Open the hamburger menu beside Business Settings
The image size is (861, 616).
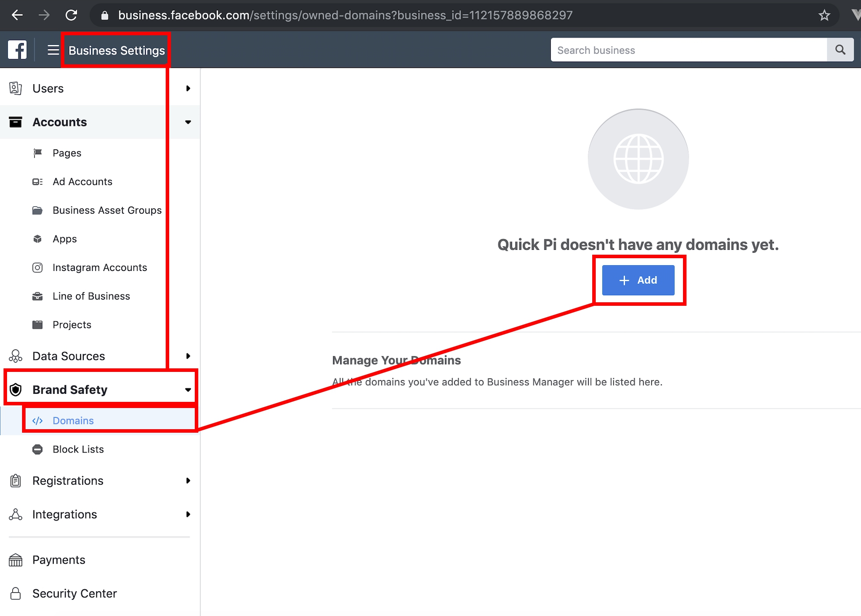pyautogui.click(x=53, y=50)
